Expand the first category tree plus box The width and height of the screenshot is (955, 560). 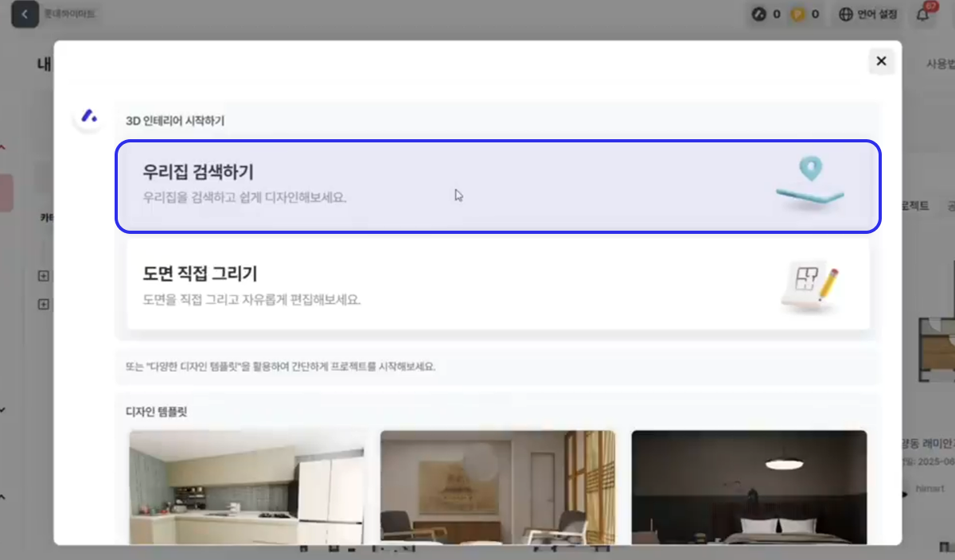(x=44, y=276)
